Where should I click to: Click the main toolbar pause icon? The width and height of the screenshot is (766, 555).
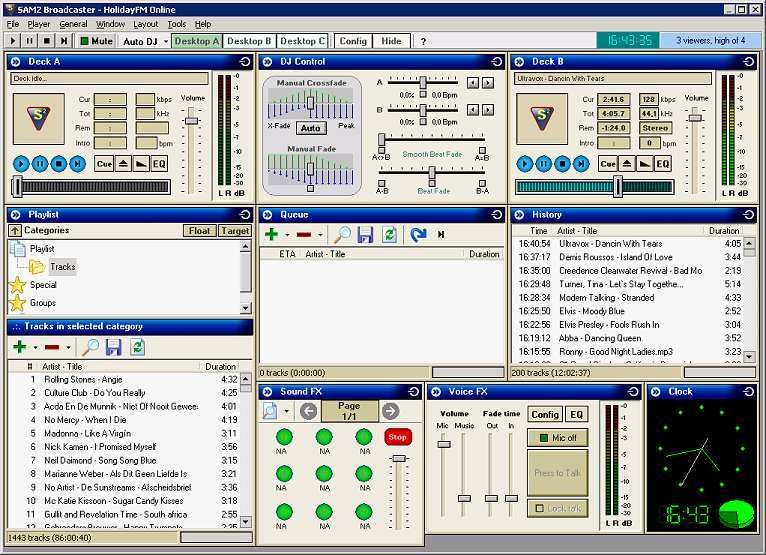click(x=30, y=41)
